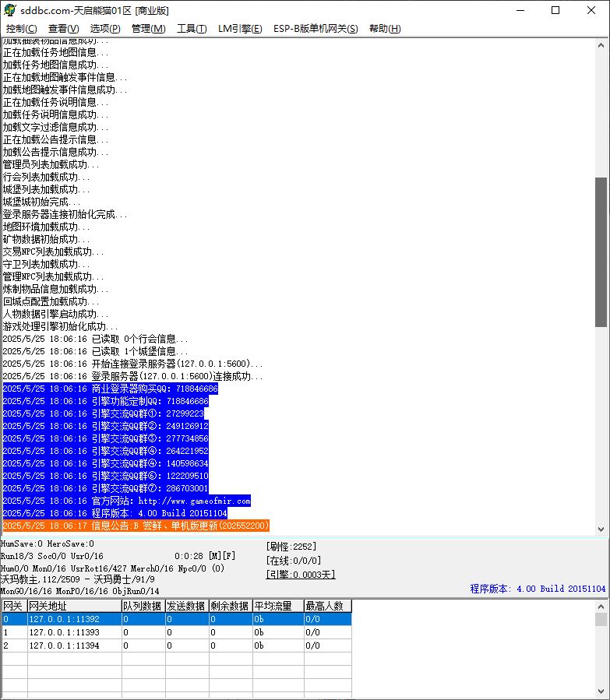Click log line 引擎功能定制QQ: 718846686
610x700 pixels.
[106, 401]
